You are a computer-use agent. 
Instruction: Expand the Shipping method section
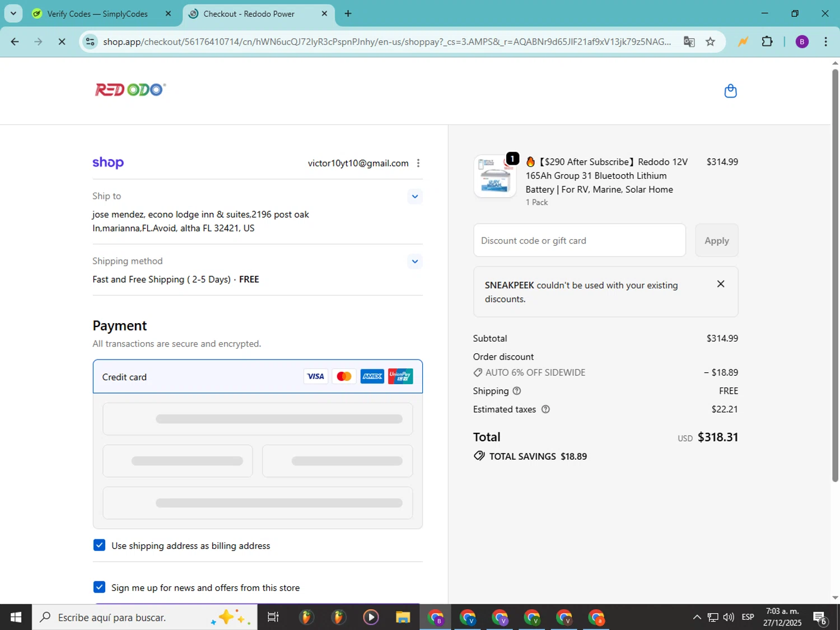tap(414, 261)
